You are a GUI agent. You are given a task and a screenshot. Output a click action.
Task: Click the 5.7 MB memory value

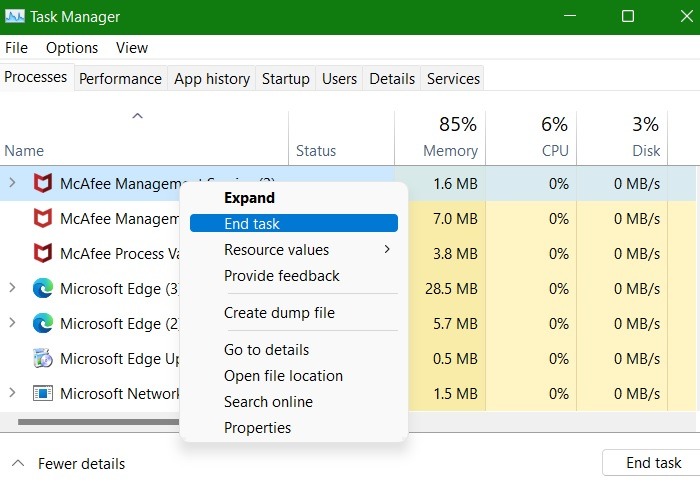(x=455, y=323)
